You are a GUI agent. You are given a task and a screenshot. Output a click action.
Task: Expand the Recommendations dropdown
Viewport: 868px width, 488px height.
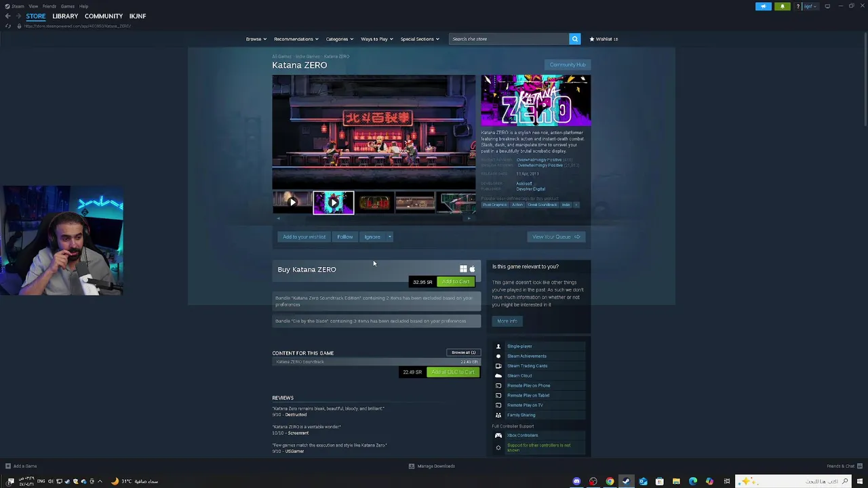coord(296,39)
